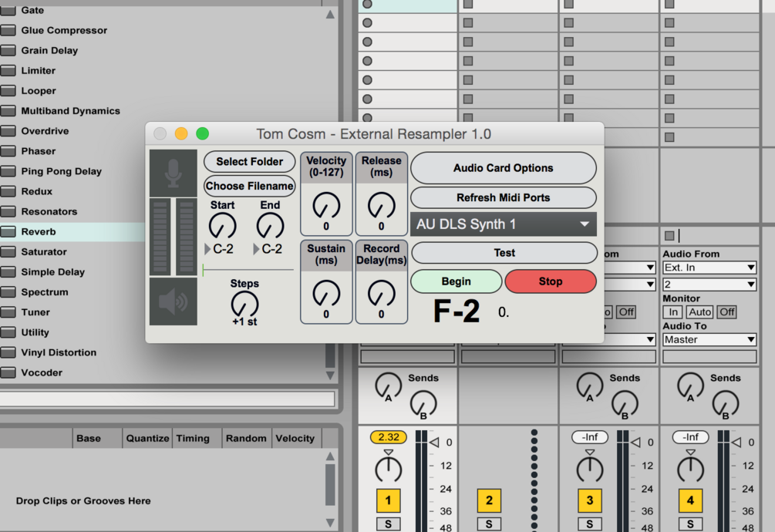This screenshot has height=532, width=775.
Task: Click the Random groove column header
Action: [x=246, y=438]
